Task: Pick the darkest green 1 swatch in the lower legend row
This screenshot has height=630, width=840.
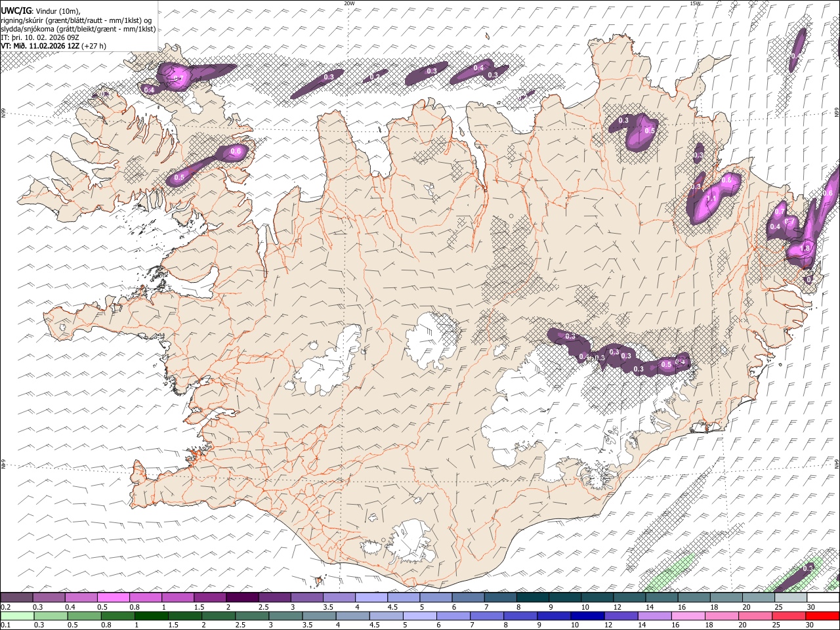Action: (152, 616)
